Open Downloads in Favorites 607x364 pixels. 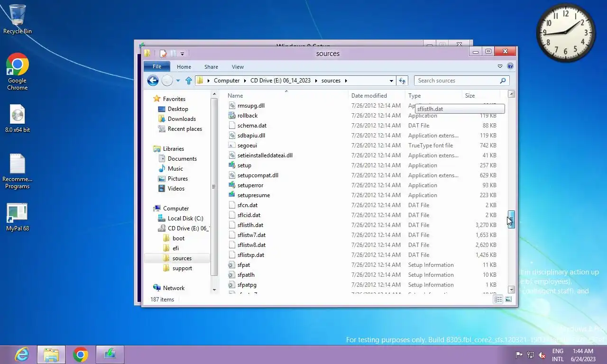[x=182, y=119]
